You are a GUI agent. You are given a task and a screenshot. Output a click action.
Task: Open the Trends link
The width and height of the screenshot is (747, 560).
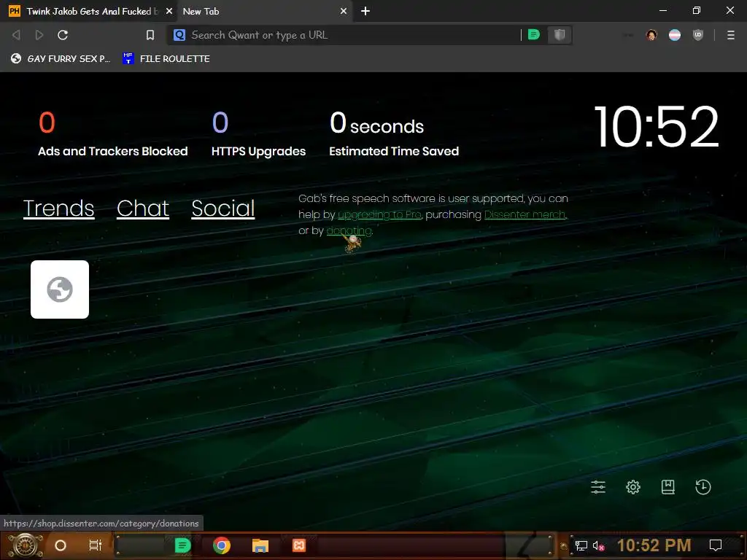coord(58,209)
